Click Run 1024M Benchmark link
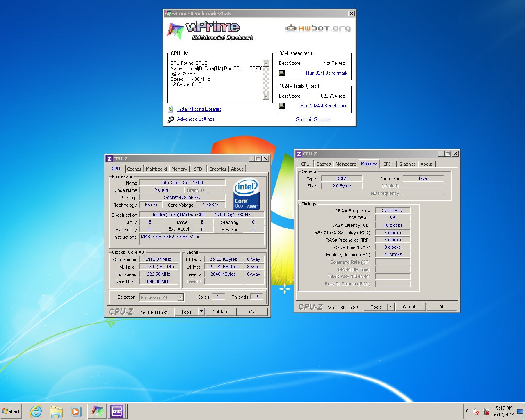The width and height of the screenshot is (525, 420). tap(323, 106)
